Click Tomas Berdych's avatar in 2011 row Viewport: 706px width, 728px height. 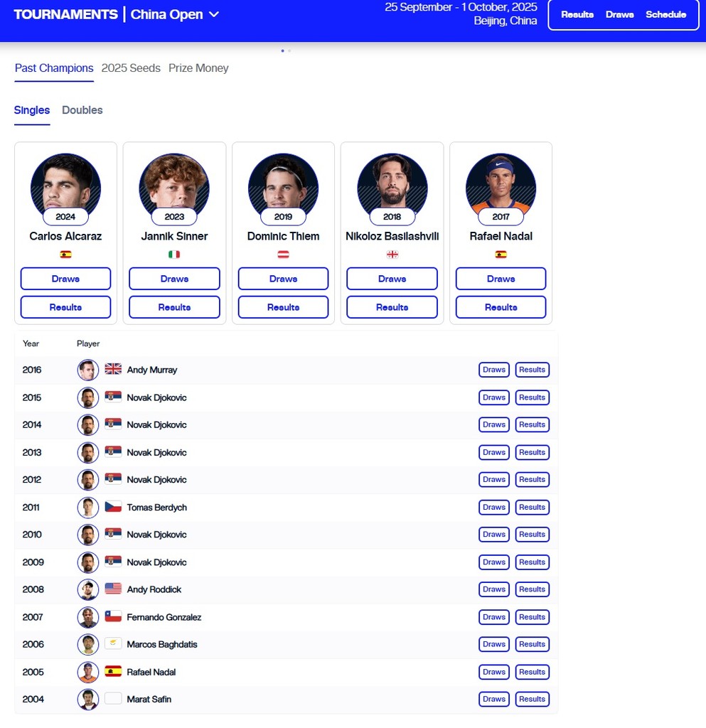coord(87,508)
